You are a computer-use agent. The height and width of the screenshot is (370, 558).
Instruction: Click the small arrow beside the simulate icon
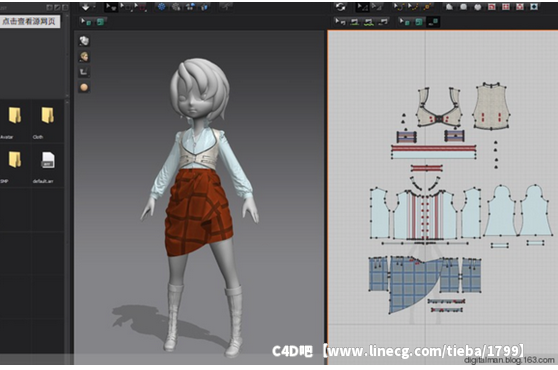click(x=94, y=7)
